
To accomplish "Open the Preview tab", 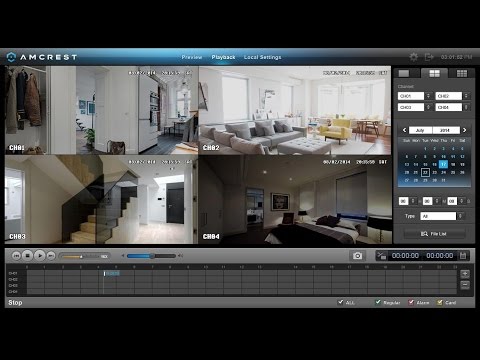I will pos(192,57).
